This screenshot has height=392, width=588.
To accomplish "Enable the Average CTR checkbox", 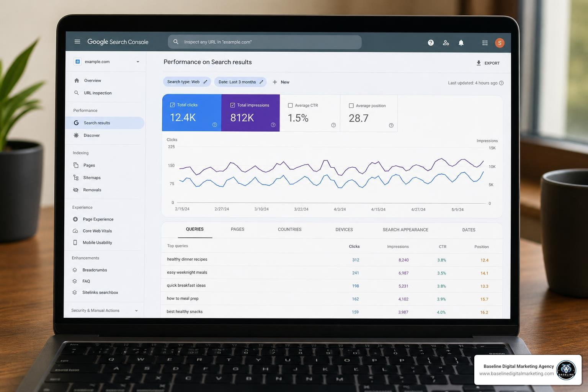I will 290,105.
